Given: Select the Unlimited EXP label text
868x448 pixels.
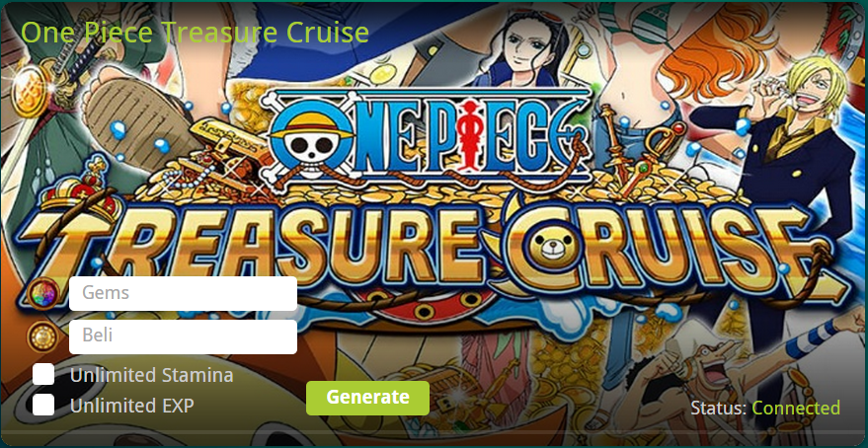Looking at the screenshot, I should (132, 406).
